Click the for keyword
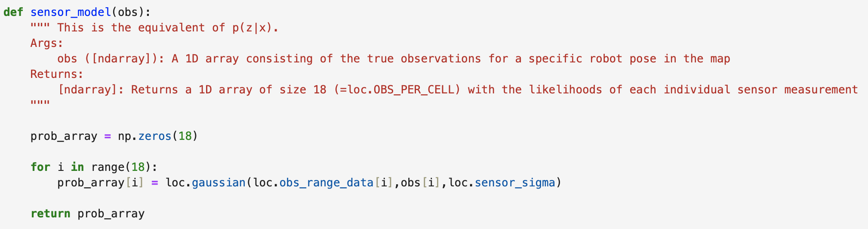The width and height of the screenshot is (868, 229). 40,167
